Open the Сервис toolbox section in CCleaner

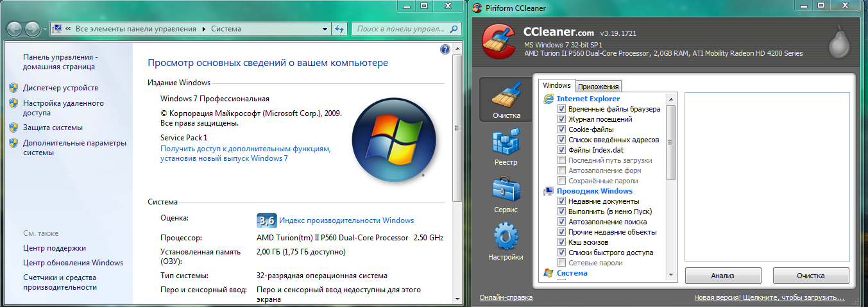coord(506,194)
